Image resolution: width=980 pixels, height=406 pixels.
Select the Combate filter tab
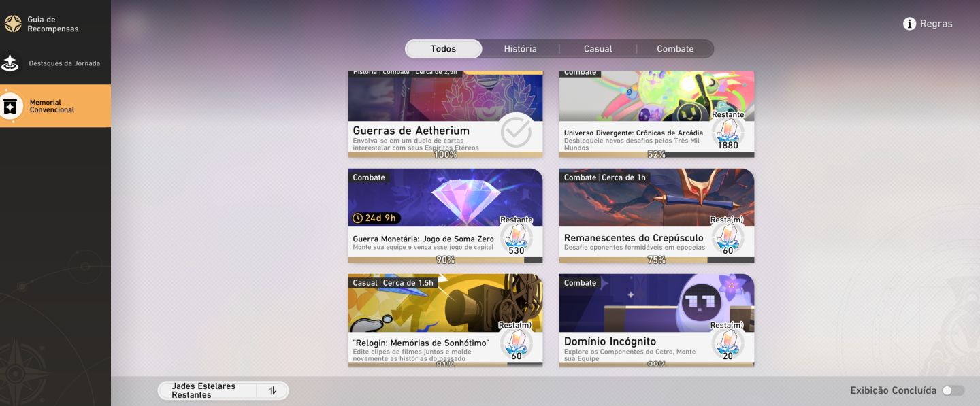click(675, 49)
